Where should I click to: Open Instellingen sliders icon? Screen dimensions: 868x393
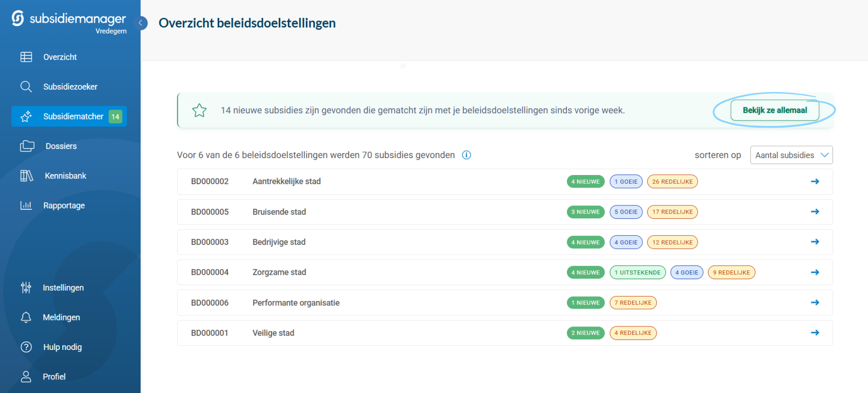coord(26,287)
